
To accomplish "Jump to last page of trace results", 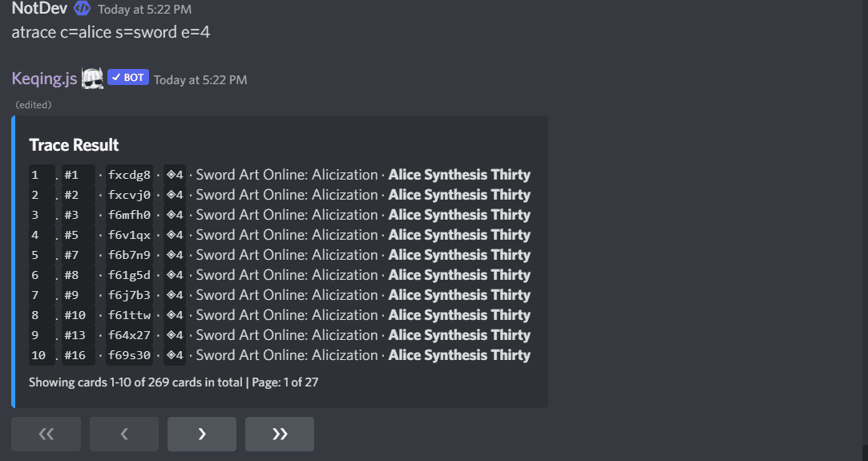I will 280,434.
